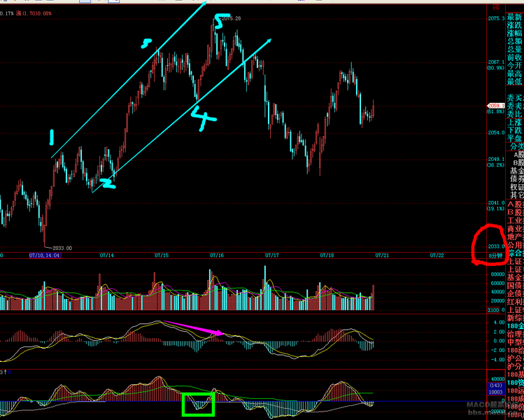Choose 最新 at the top of the right sidebar
The image size is (524, 420).
516,15
